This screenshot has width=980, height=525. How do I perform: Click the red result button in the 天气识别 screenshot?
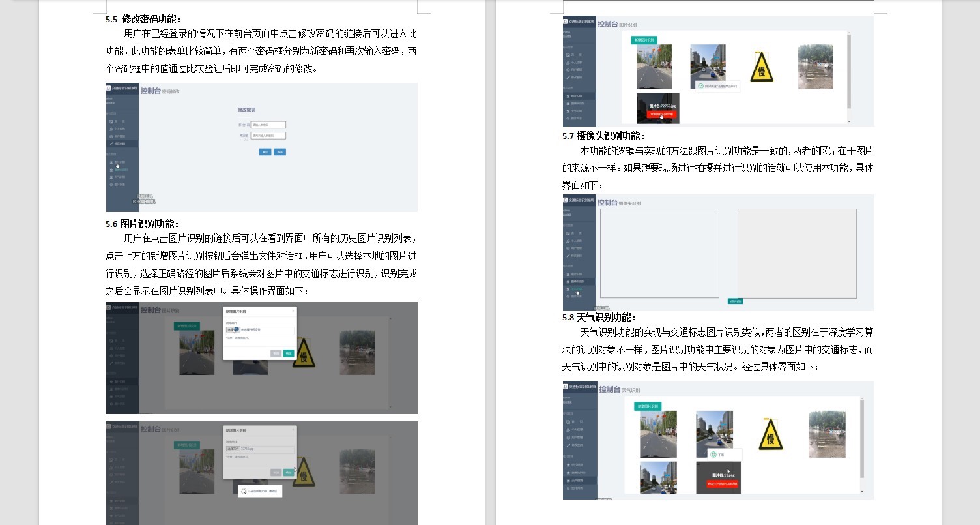click(723, 484)
